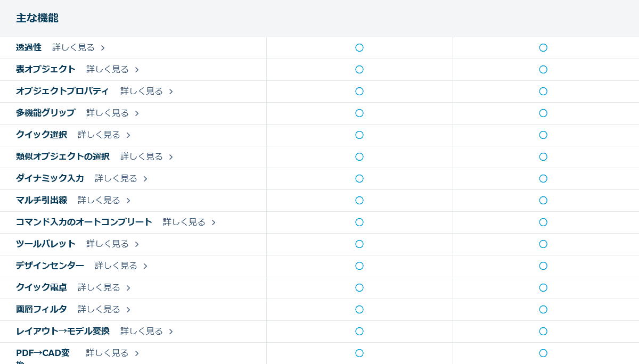
Task: Click the second-column circle for 表オブジェクト
Action: (543, 70)
